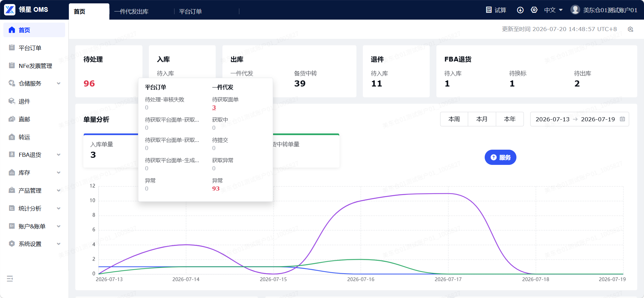Image resolution: width=644 pixels, height=298 pixels.
Task: Expand the FBA退货 menu chevron
Action: (x=59, y=155)
